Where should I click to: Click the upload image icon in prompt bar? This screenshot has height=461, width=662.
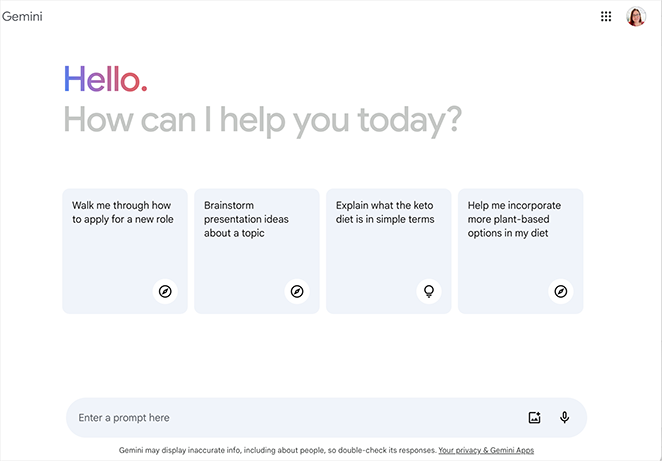pyautogui.click(x=535, y=418)
